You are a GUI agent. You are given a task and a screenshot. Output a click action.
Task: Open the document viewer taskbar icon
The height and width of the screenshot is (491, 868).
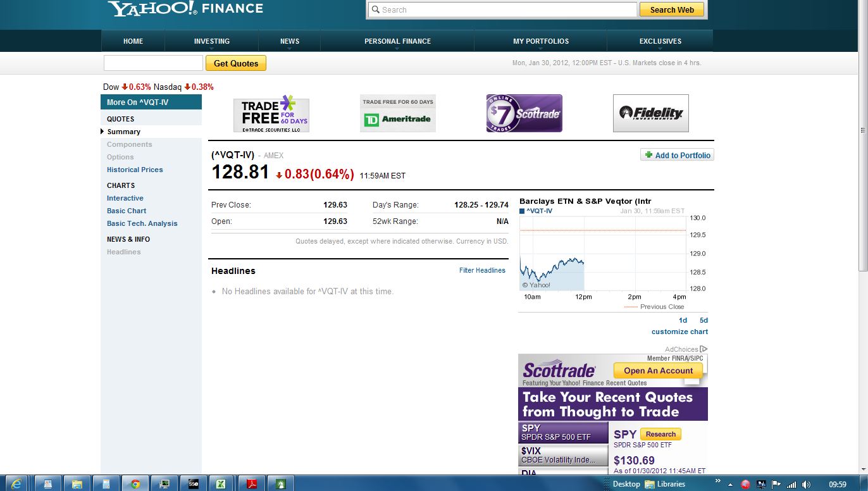tap(48, 484)
